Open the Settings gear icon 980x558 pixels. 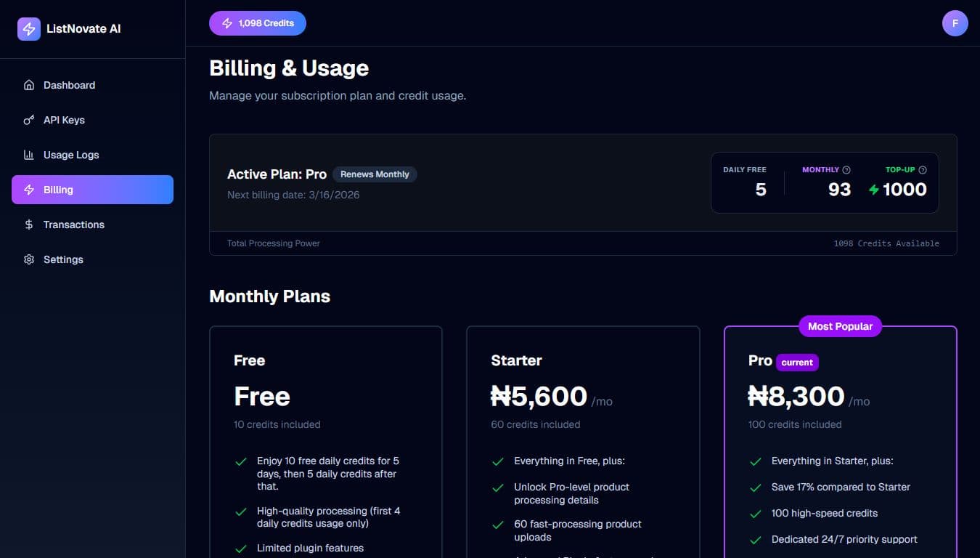(29, 259)
